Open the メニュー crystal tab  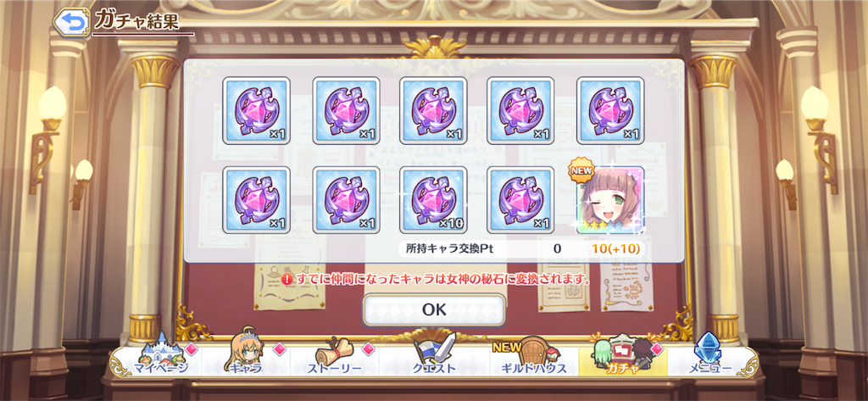pyautogui.click(x=711, y=360)
